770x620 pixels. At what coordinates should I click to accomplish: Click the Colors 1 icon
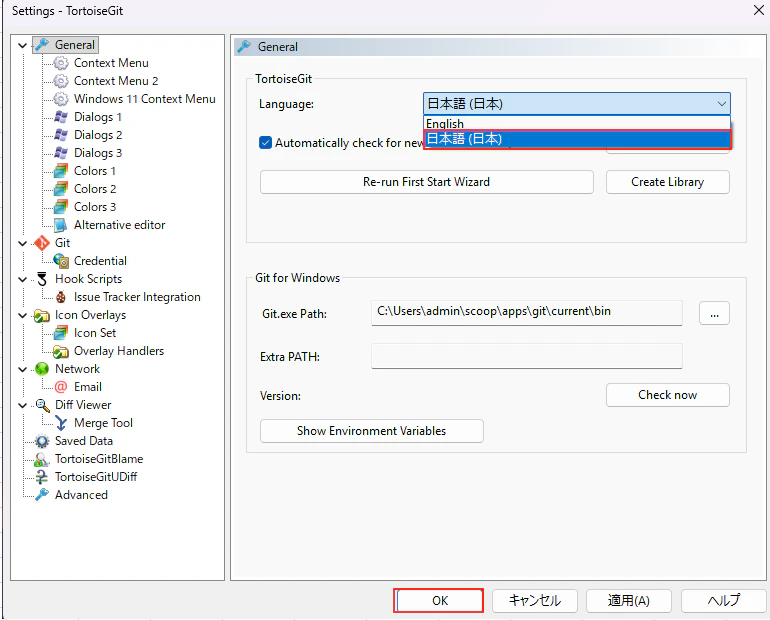(61, 171)
